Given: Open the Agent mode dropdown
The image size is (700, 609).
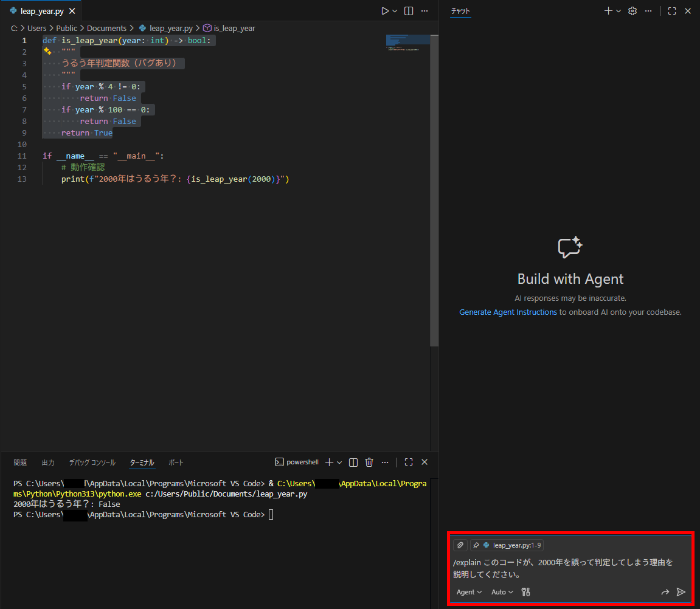Looking at the screenshot, I should pos(469,592).
